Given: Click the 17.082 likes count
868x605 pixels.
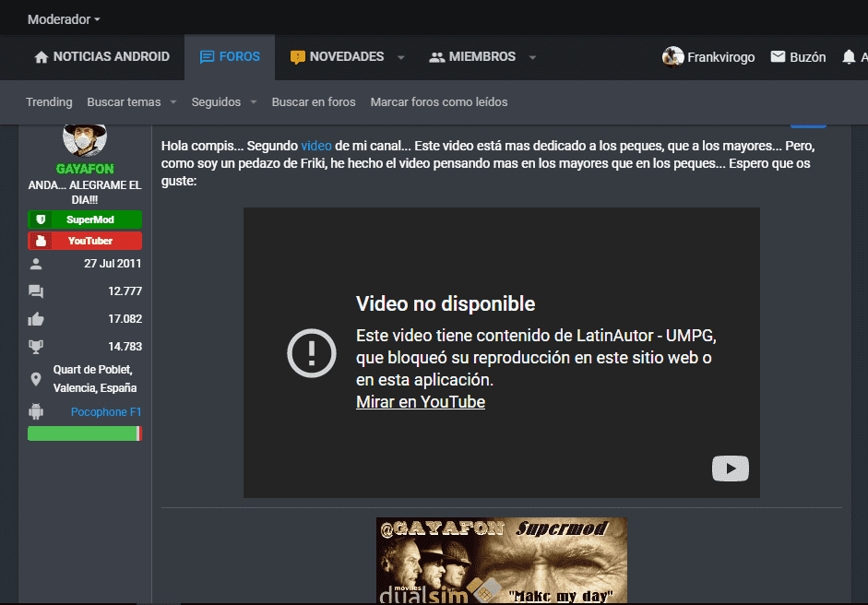Looking at the screenshot, I should pyautogui.click(x=125, y=319).
